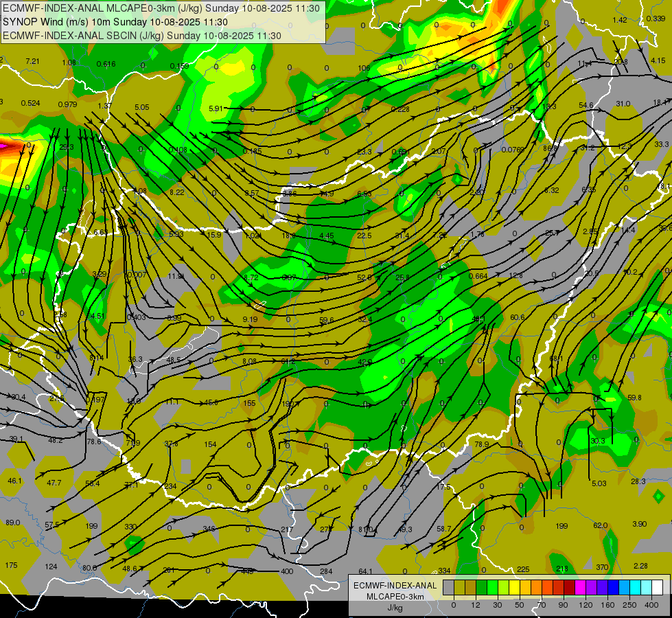Click the map value 74.9
Viewport: 672px width, 618px height.
pyautogui.click(x=327, y=194)
